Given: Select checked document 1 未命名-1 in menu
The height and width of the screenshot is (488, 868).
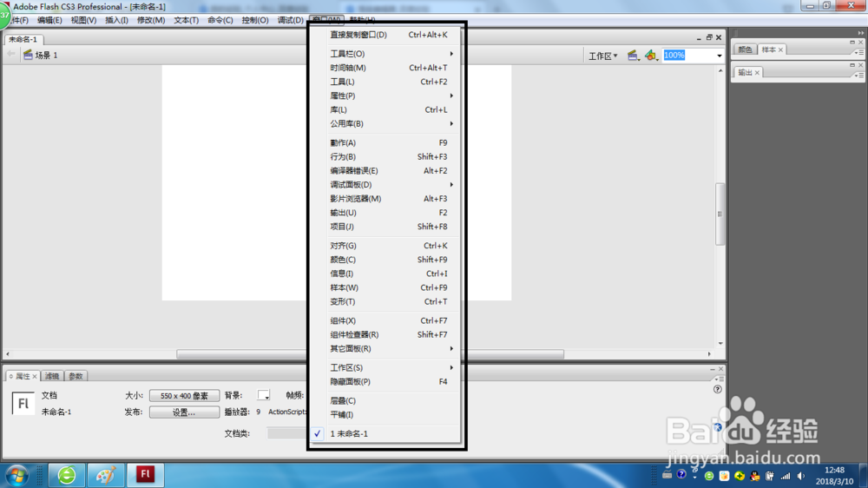Looking at the screenshot, I should click(x=385, y=433).
